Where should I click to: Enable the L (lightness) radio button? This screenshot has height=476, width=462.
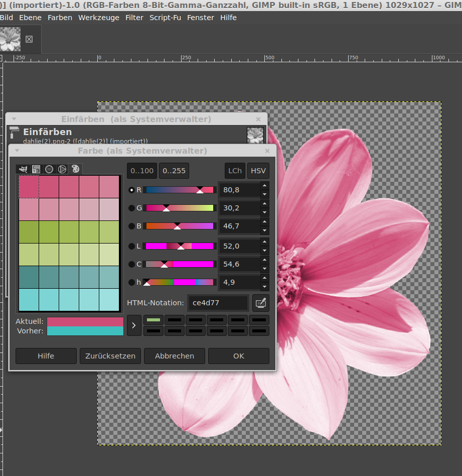(132, 246)
